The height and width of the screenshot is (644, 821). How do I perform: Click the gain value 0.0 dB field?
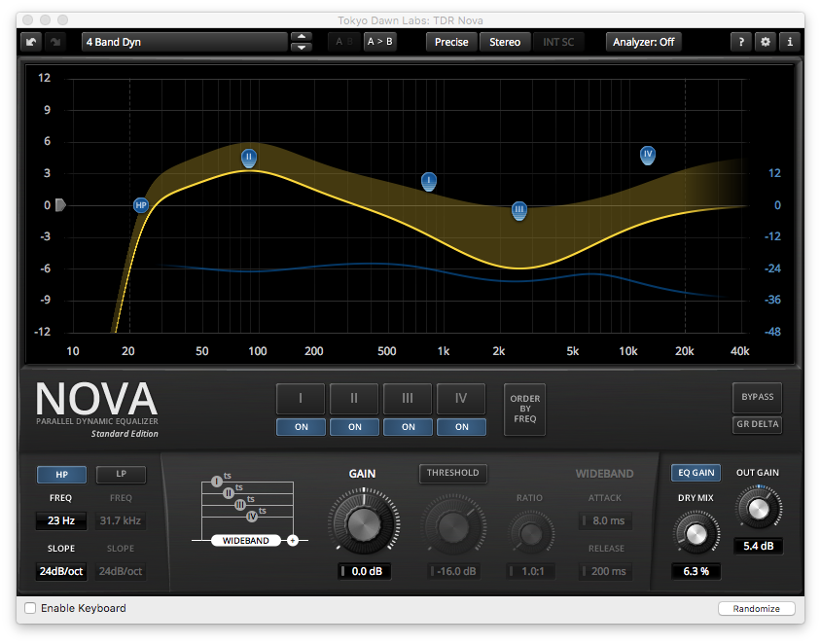pyautogui.click(x=365, y=571)
